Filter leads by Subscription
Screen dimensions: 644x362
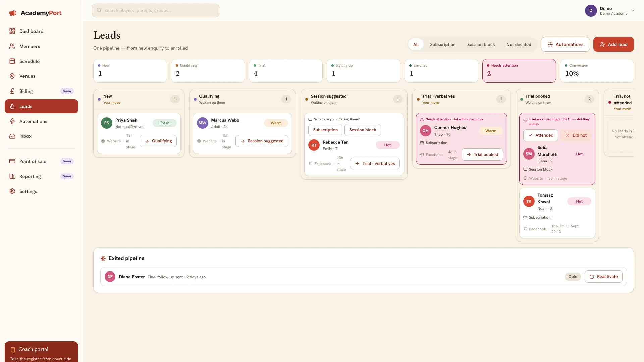pos(443,44)
